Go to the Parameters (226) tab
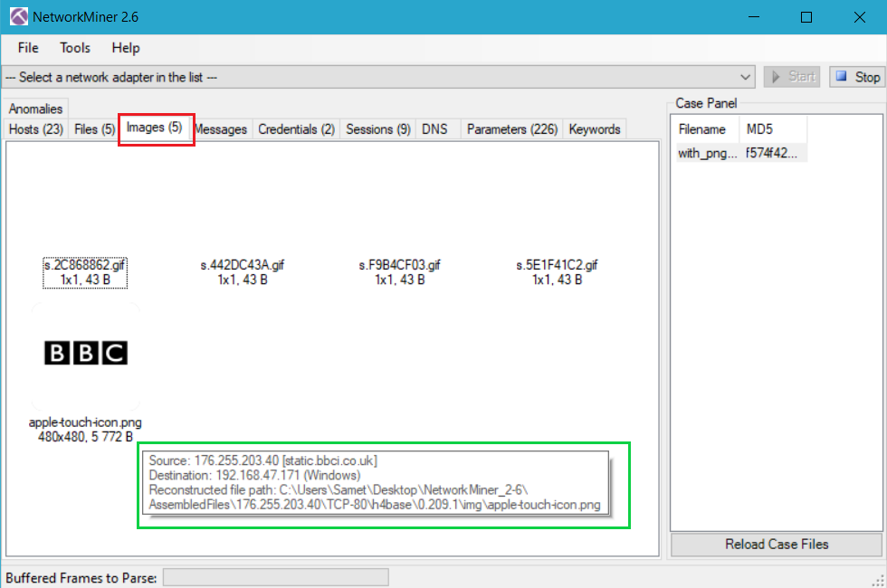The width and height of the screenshot is (887, 588). point(512,129)
